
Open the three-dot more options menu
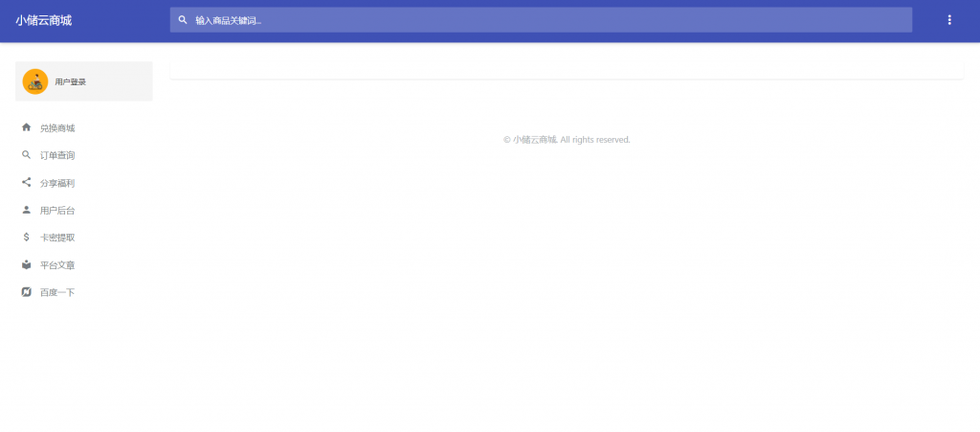click(949, 20)
